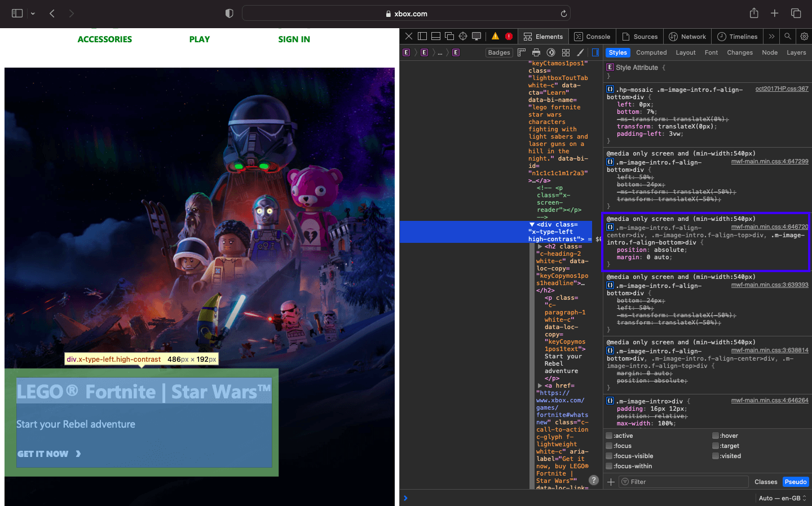Toggle the :hover pseudo-class checkbox
The width and height of the screenshot is (812, 506).
point(716,436)
